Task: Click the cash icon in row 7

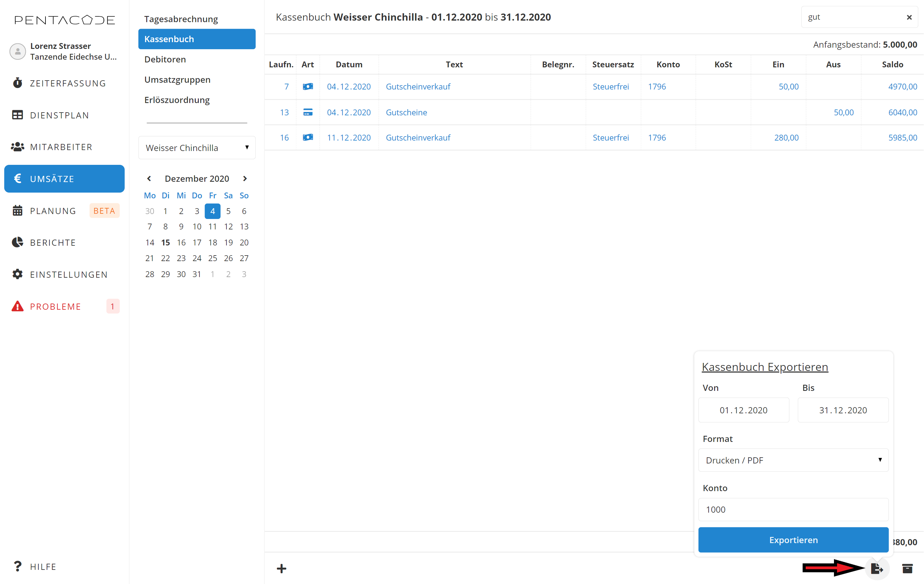Action: tap(308, 87)
